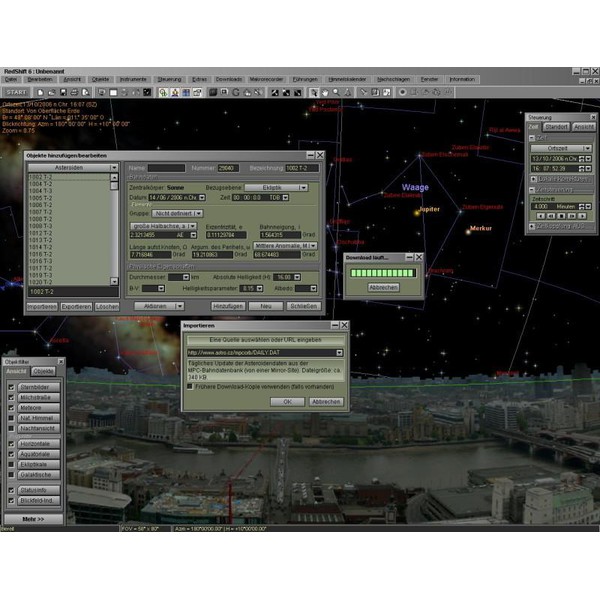Image resolution: width=600 pixels, height=600 pixels.
Task: Close the Objektfilter panel
Action: 60,363
